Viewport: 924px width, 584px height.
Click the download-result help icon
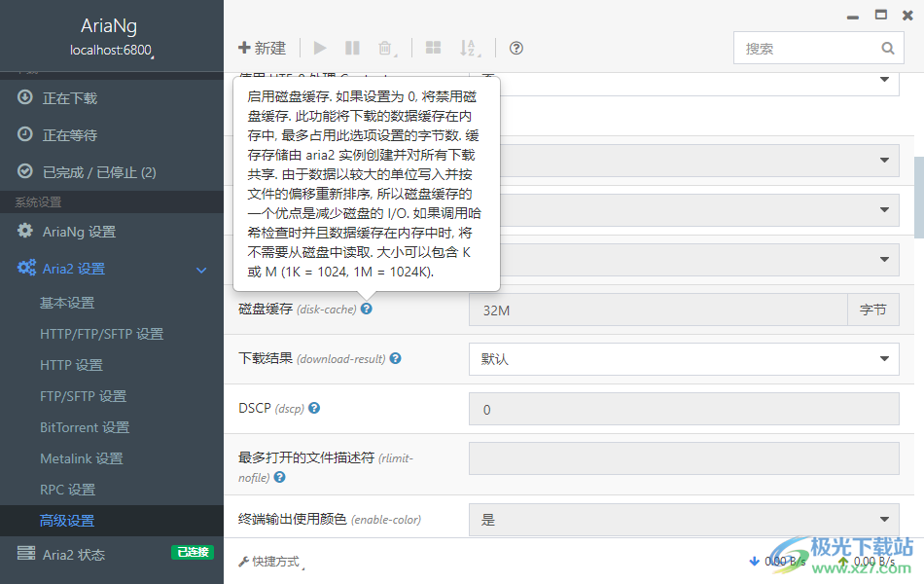pos(396,358)
